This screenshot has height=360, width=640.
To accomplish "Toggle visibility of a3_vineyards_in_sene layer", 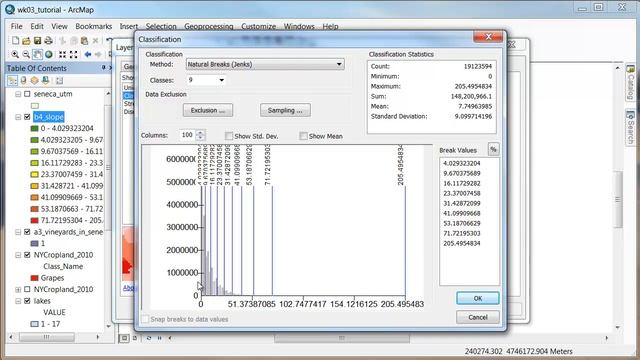I will click(x=27, y=232).
